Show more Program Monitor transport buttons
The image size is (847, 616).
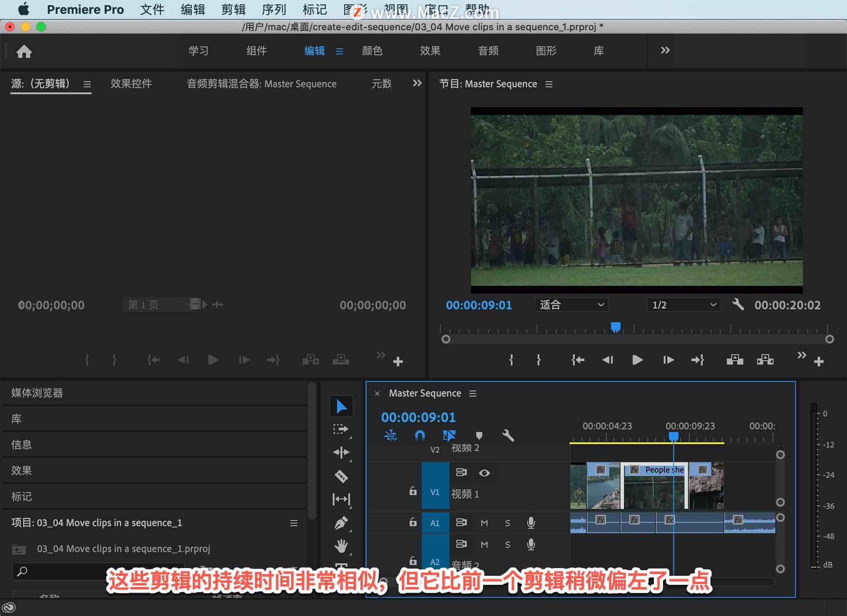[x=802, y=355]
